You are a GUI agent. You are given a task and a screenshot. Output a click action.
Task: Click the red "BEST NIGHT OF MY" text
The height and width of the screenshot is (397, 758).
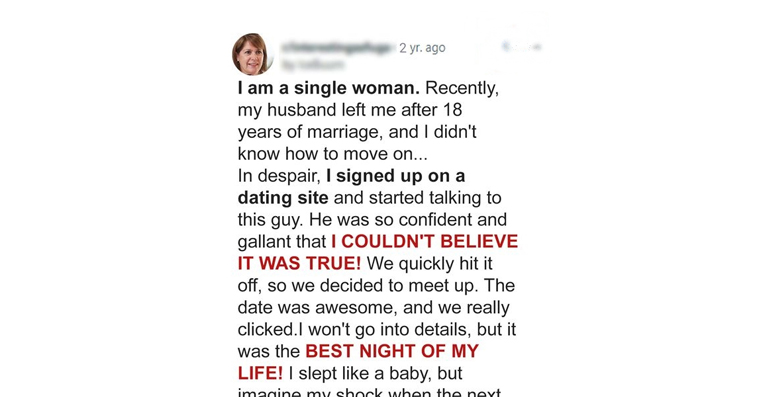click(x=392, y=351)
